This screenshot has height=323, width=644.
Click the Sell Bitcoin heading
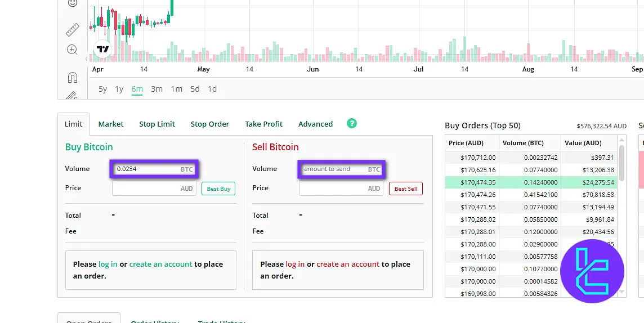276,147
